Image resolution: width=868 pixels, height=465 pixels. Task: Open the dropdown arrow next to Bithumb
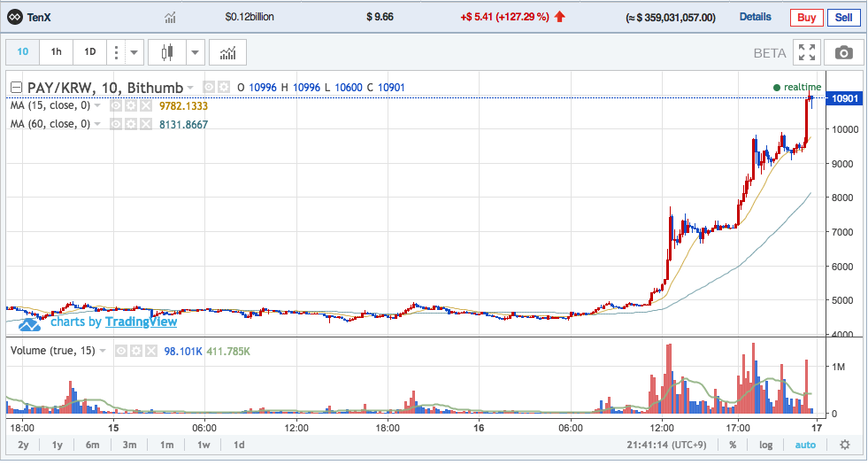coord(190,88)
